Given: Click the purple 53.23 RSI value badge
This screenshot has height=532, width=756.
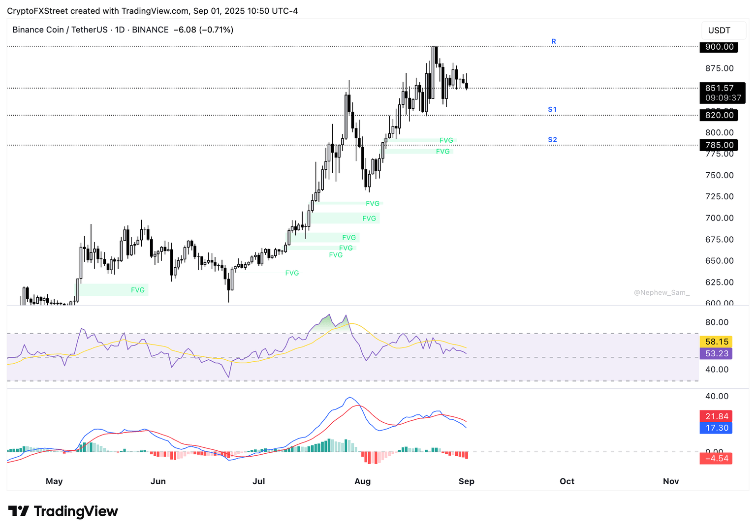Looking at the screenshot, I should (716, 353).
